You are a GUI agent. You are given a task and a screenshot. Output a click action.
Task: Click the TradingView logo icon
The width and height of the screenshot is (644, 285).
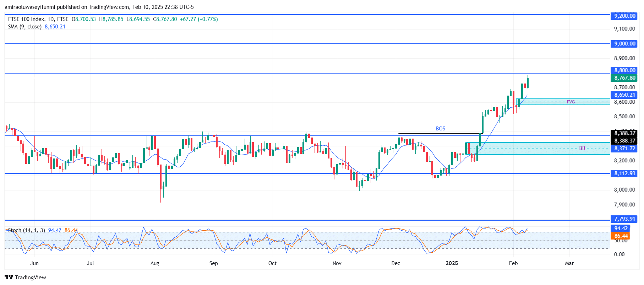point(9,278)
